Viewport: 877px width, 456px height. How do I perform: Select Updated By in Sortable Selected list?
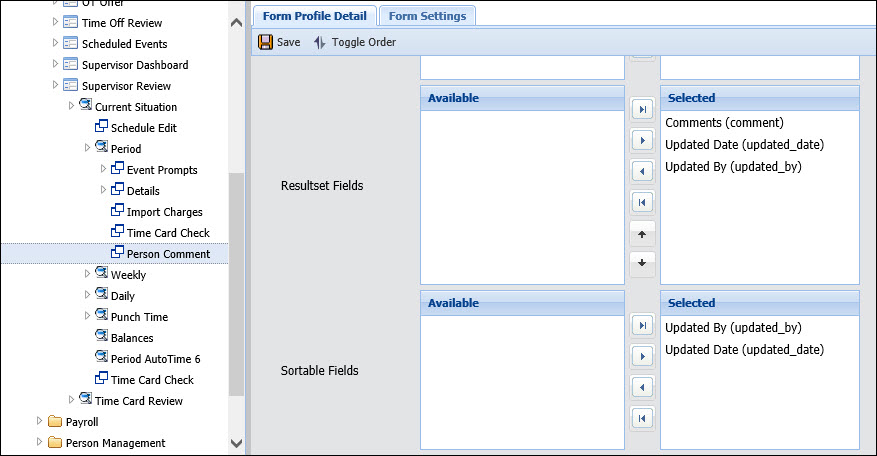[x=733, y=328]
